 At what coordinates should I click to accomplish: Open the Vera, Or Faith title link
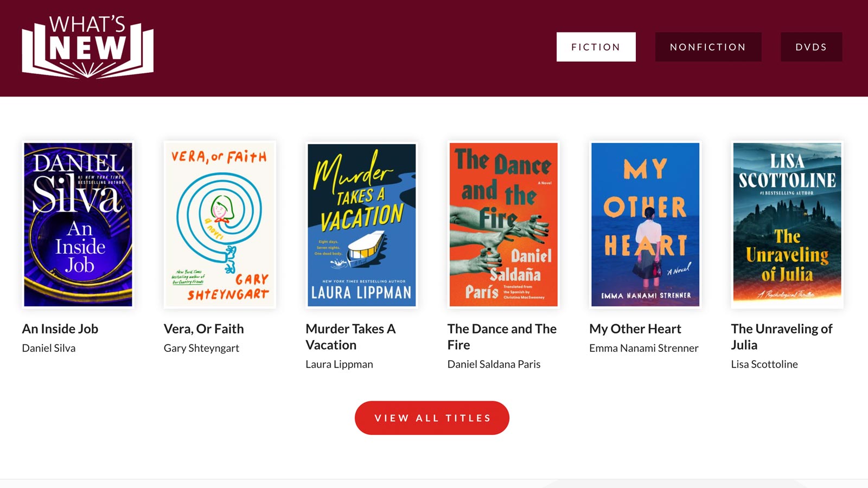(204, 329)
